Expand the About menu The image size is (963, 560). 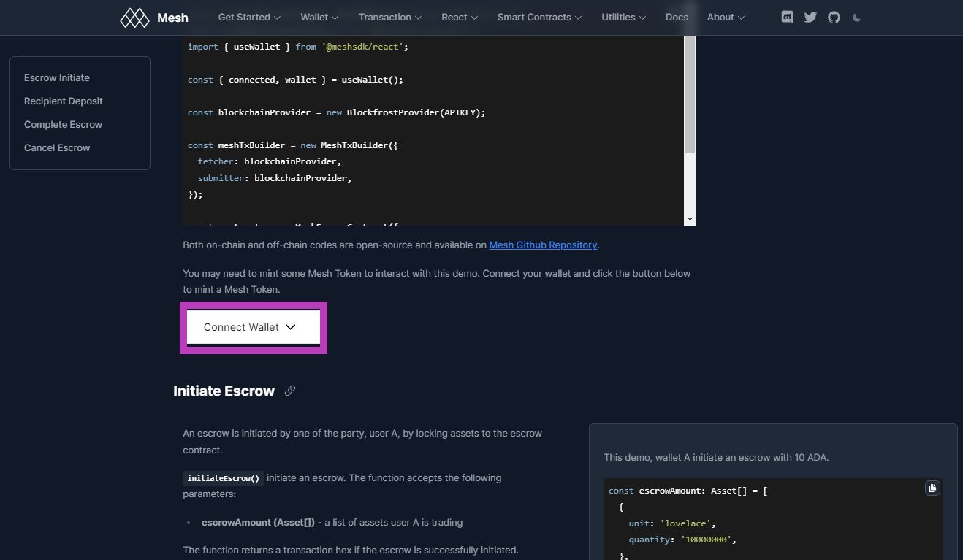pos(726,18)
